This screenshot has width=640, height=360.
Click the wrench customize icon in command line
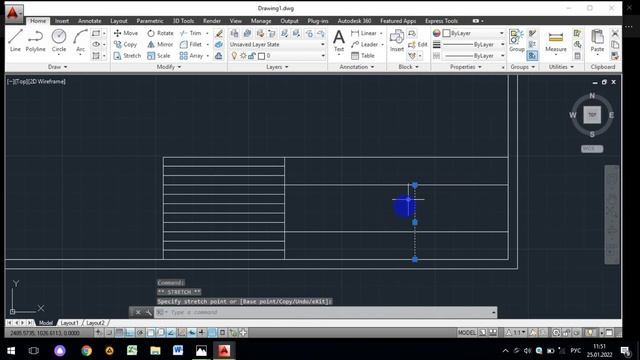pos(149,312)
